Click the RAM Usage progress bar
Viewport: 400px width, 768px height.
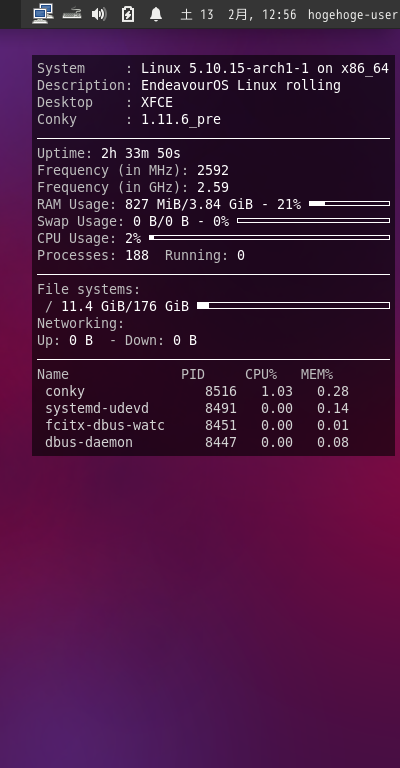point(350,203)
